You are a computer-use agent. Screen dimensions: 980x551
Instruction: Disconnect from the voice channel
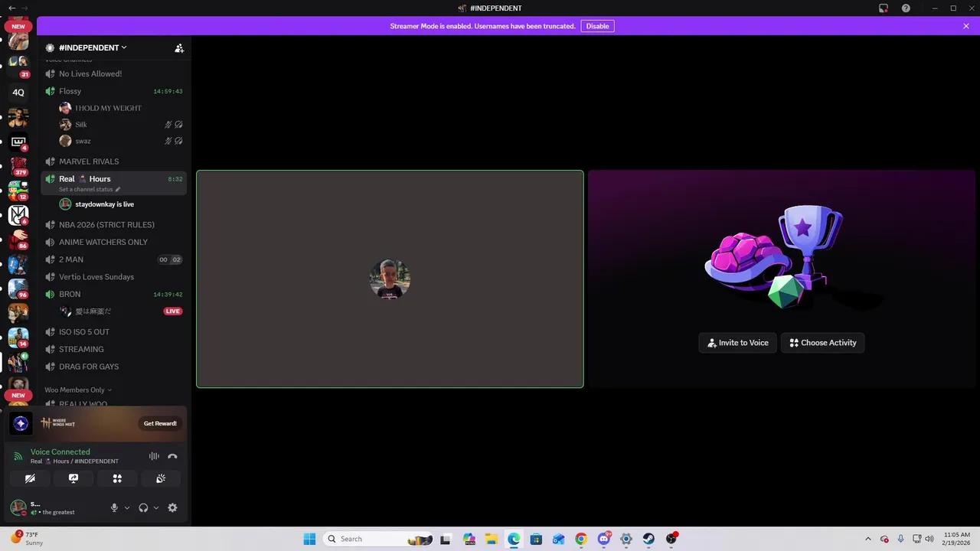click(172, 456)
